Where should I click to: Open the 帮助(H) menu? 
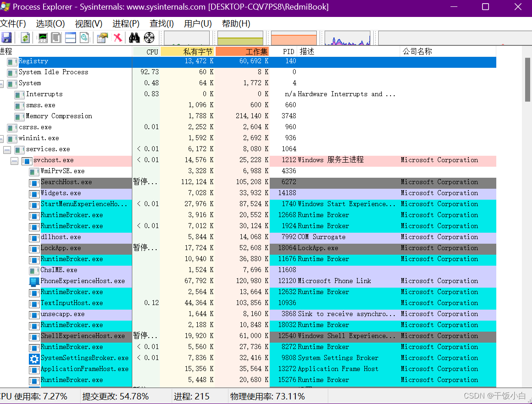[236, 24]
